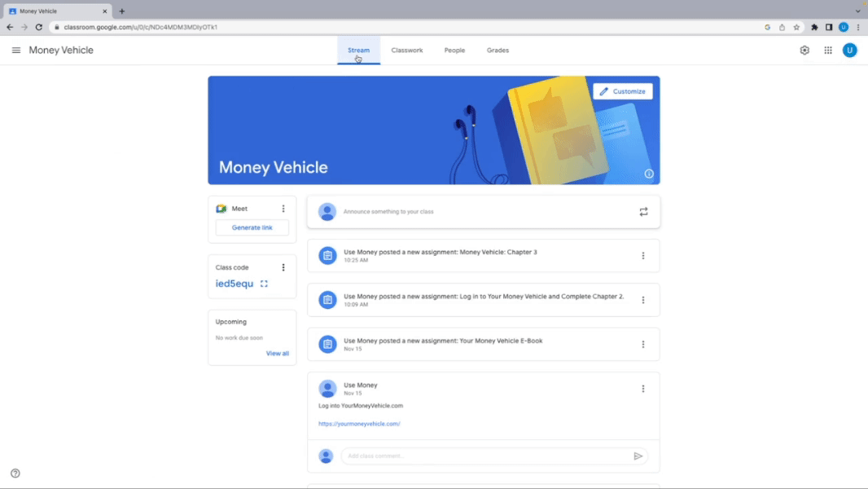This screenshot has width=868, height=489.
Task: Open class settings gear
Action: (804, 51)
